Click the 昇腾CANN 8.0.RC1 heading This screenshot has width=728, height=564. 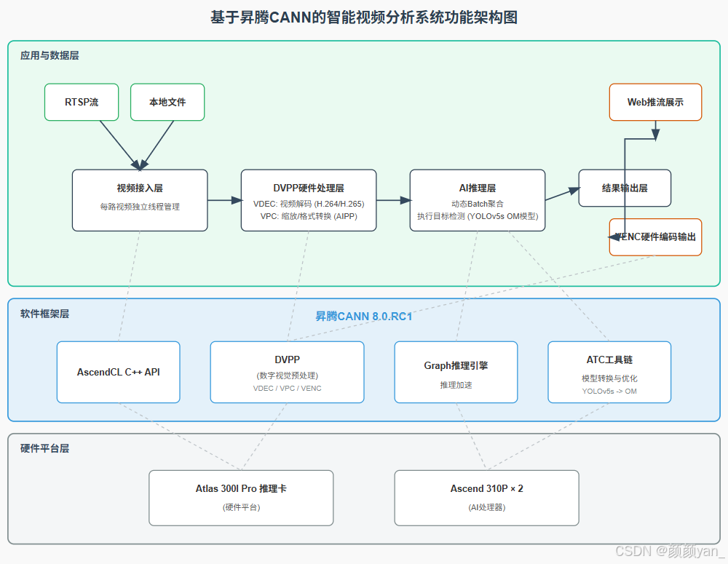click(x=364, y=317)
